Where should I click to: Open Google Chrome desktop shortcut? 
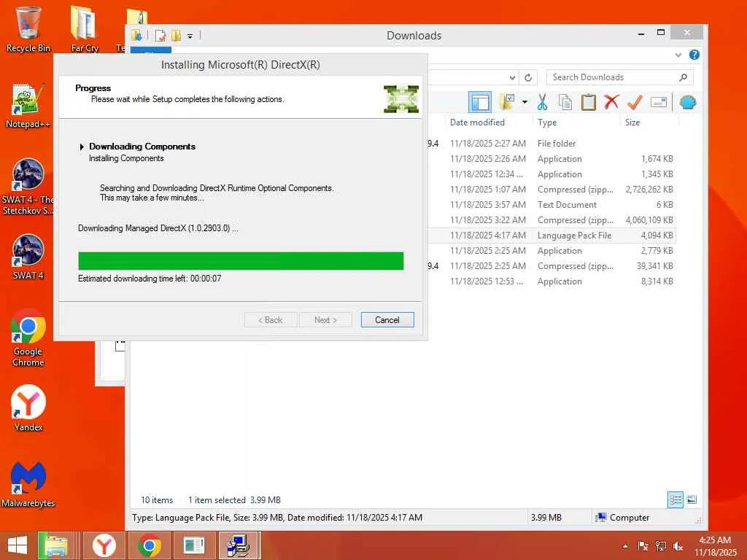point(28,338)
